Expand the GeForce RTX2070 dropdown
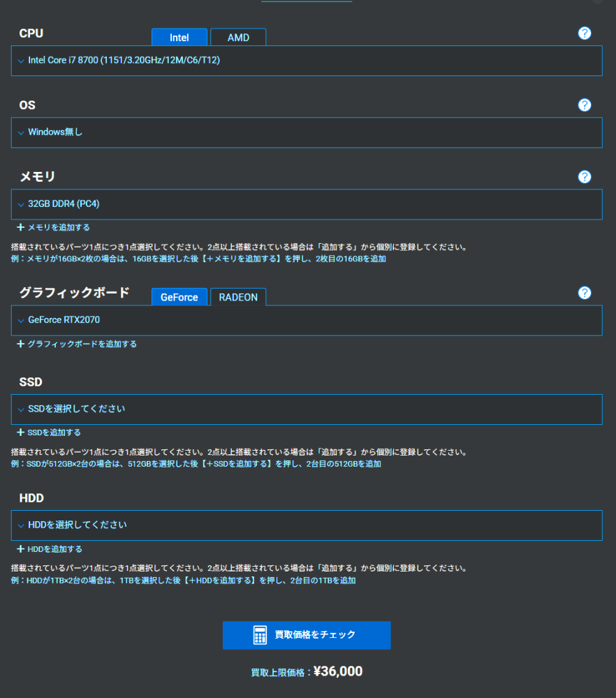Image resolution: width=616 pixels, height=698 pixels. [307, 321]
